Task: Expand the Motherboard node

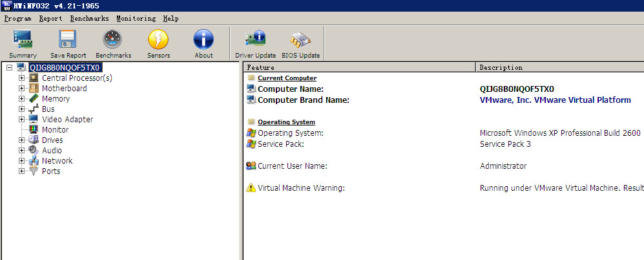Action: (22, 88)
